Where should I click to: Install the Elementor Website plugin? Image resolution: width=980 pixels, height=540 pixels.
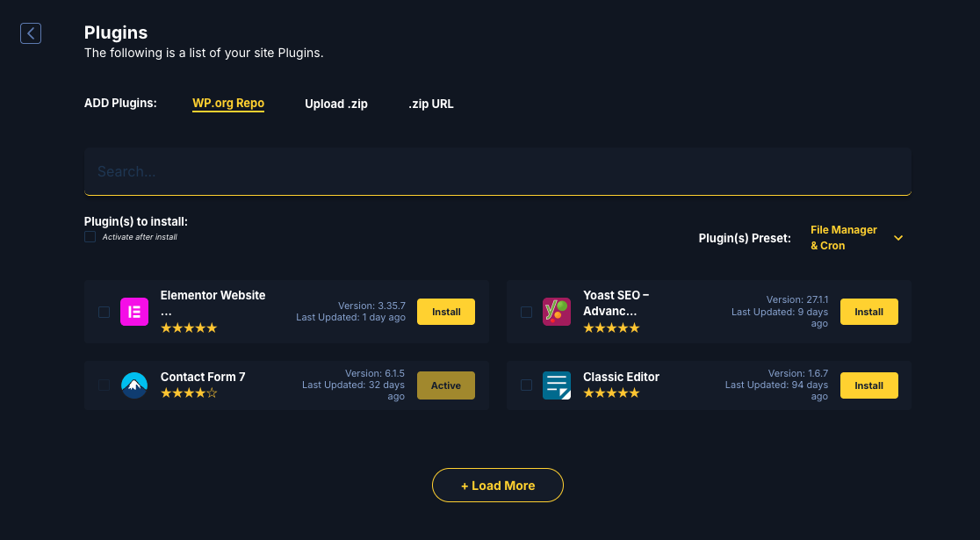(446, 312)
